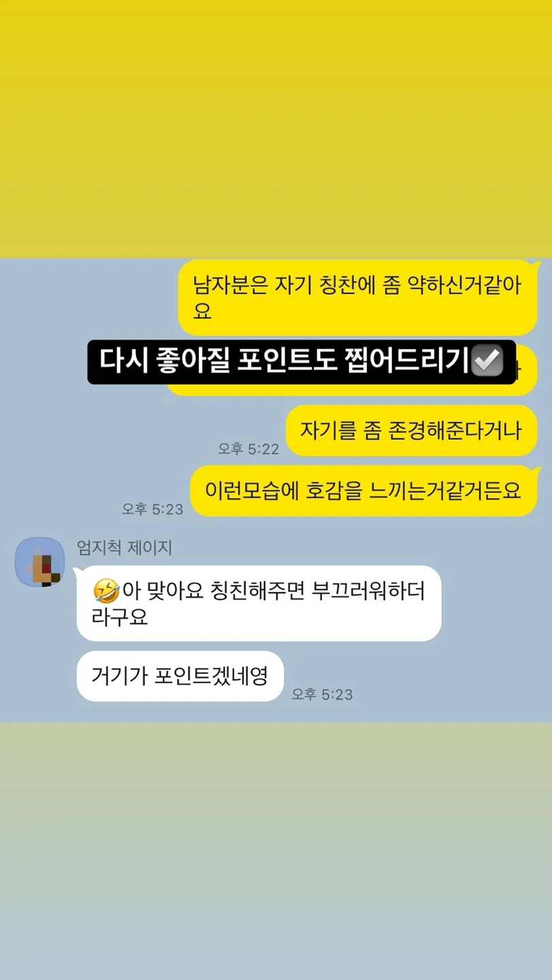Tap the laughing emoji in the white bubble
This screenshot has height=980, width=552.
coord(105,591)
